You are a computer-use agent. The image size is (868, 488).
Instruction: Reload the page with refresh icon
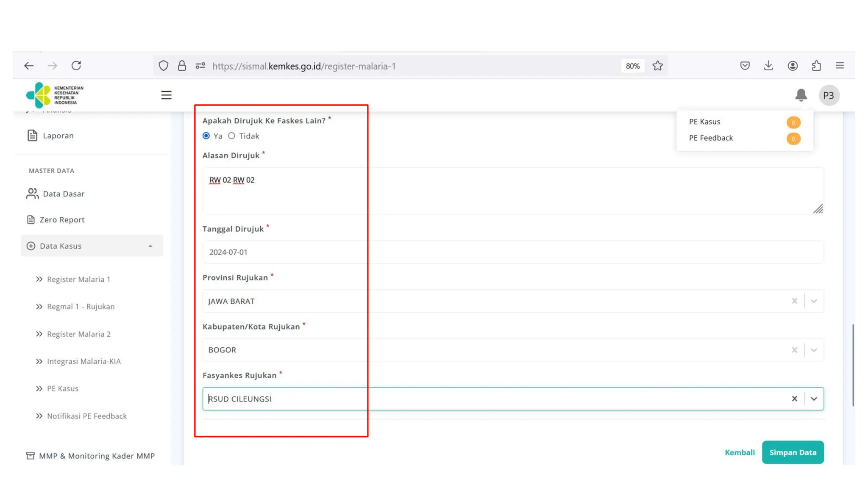[x=76, y=66]
